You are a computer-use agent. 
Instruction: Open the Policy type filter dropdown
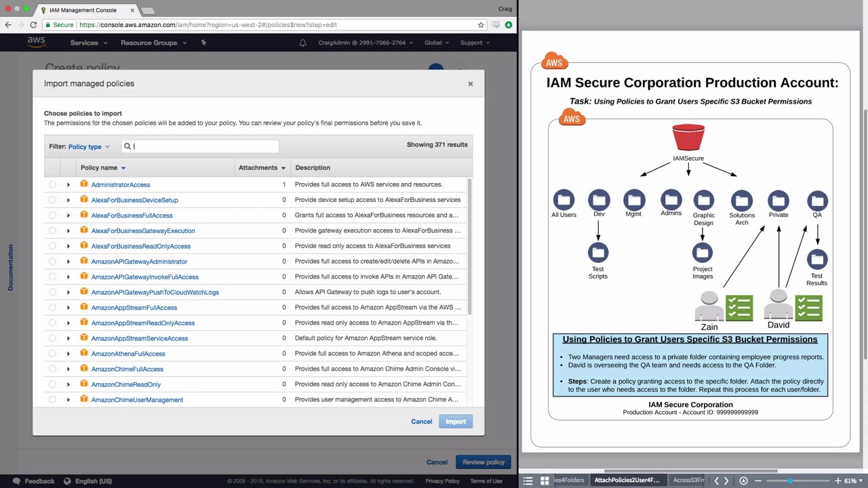pyautogui.click(x=89, y=146)
